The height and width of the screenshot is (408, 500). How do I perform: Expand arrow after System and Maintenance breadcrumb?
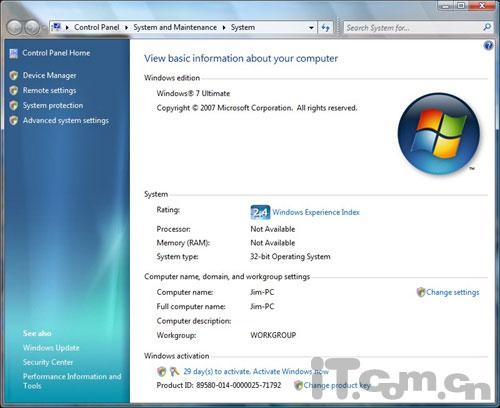click(x=224, y=28)
